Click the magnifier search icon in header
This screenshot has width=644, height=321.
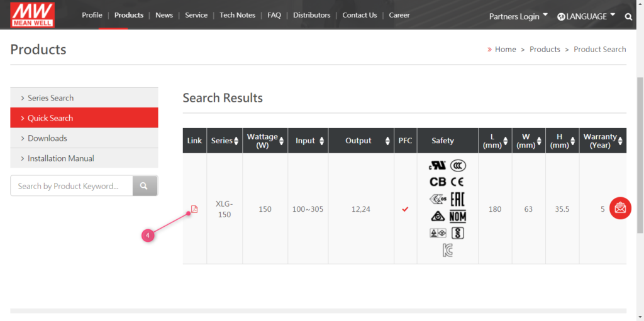point(628,17)
